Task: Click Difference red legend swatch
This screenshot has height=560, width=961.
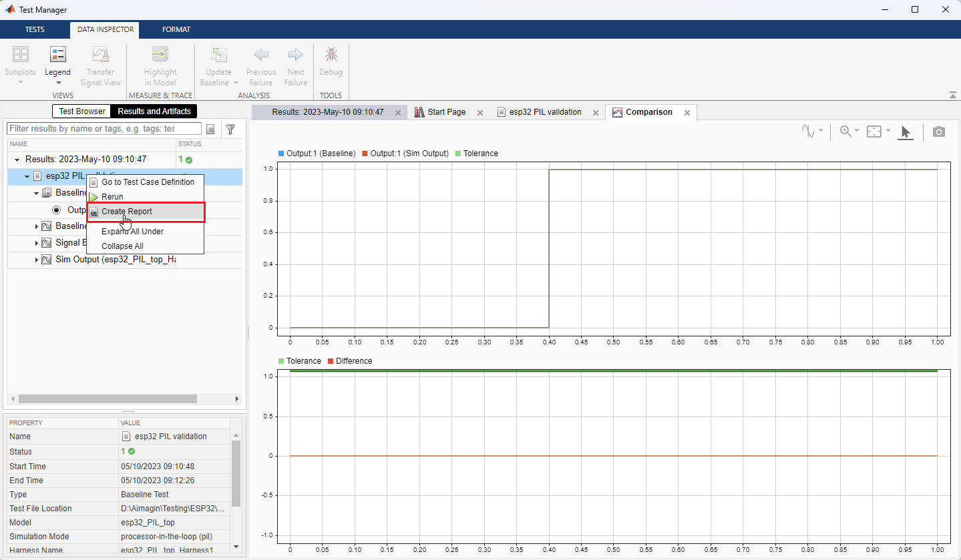Action: point(330,361)
